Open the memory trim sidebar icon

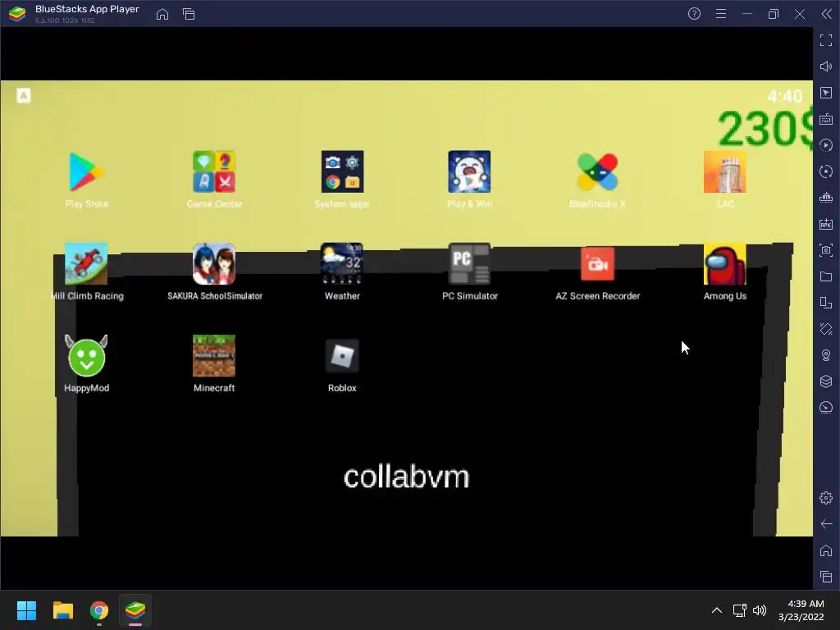[x=826, y=198]
